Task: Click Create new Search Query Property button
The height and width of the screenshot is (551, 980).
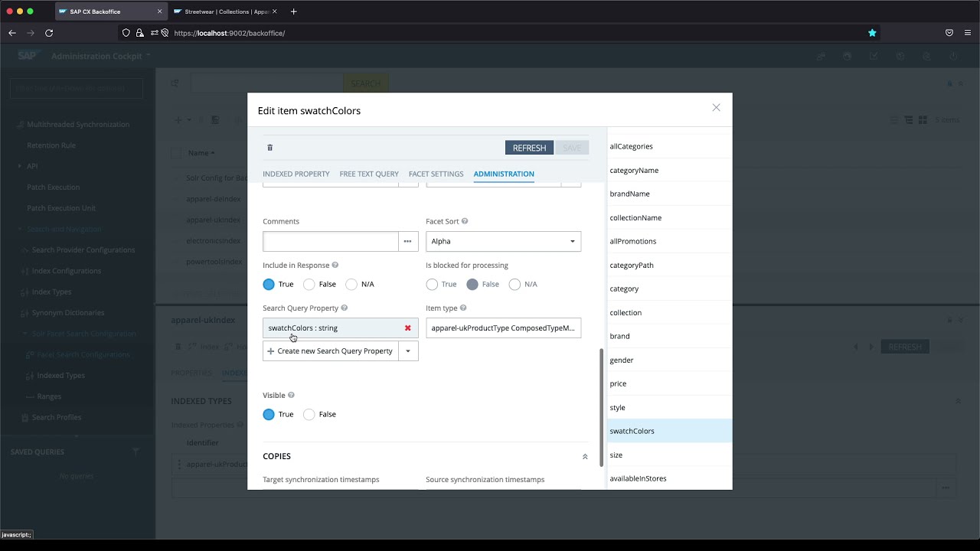Action: 331,351
